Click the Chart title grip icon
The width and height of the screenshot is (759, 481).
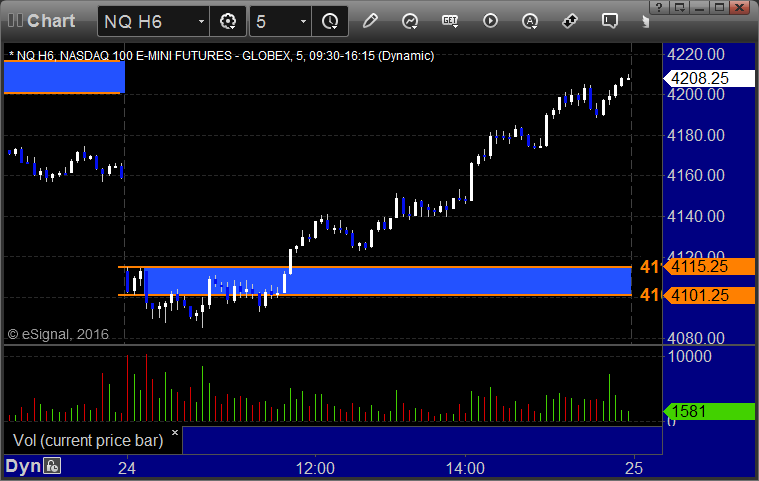(x=15, y=21)
